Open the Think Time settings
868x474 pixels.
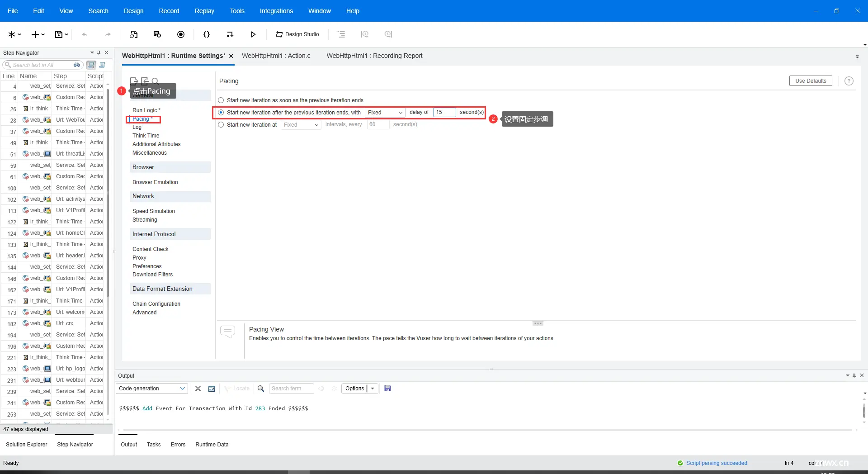146,136
